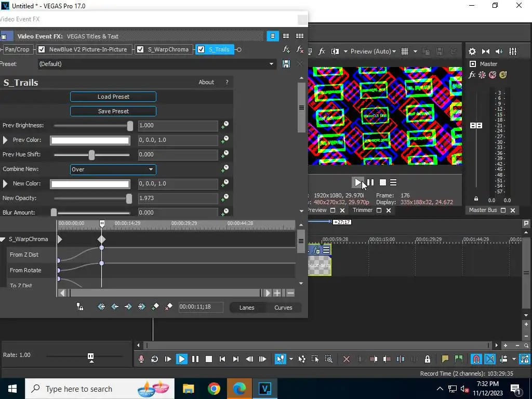This screenshot has height=399, width=532.
Task: Click the New Opacity value field 1.973
Action: coord(178,198)
